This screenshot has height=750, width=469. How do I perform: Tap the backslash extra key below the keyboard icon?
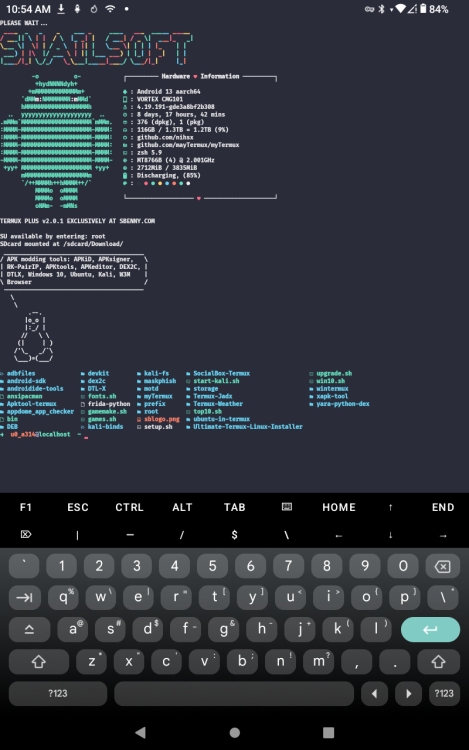(x=286, y=535)
